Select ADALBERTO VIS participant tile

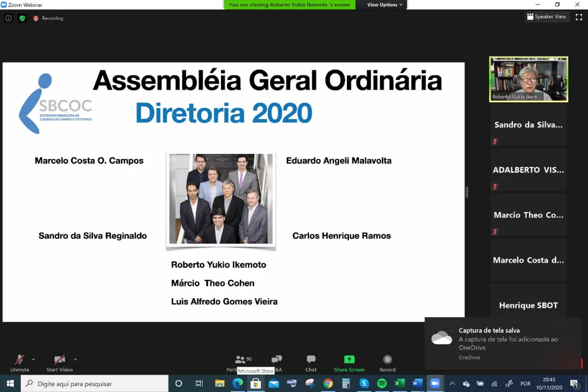(x=529, y=170)
